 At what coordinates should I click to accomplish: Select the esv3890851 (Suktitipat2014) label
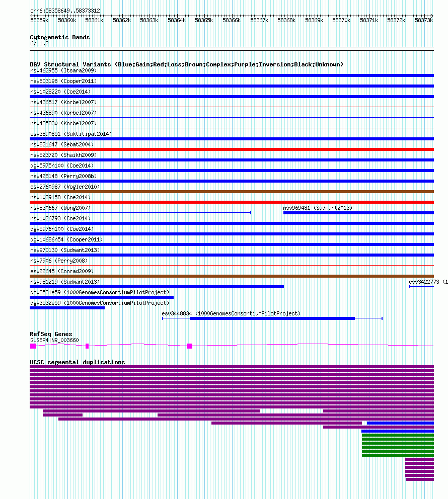pyautogui.click(x=71, y=134)
